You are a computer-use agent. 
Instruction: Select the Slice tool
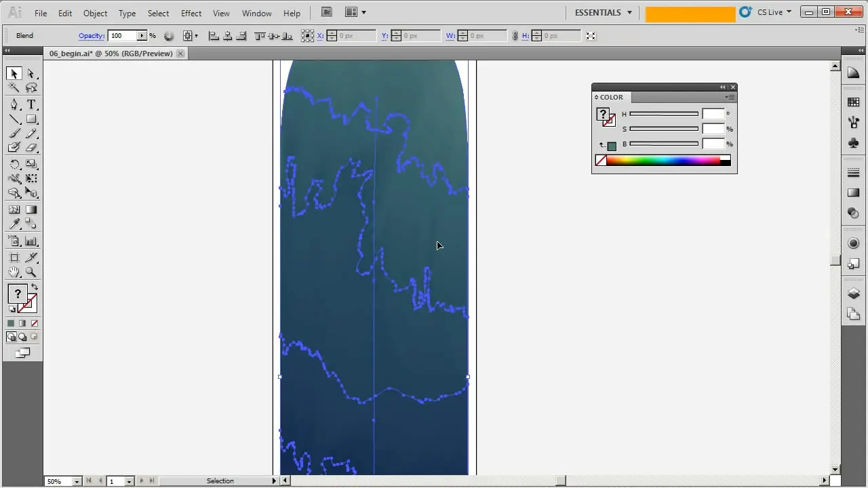coord(31,258)
